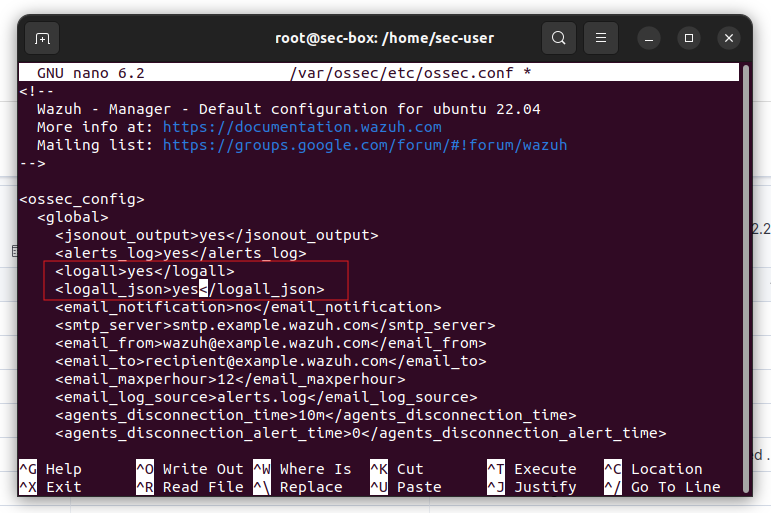This screenshot has width=771, height=513.
Task: Open terminal search with magnifier icon
Action: coord(559,39)
